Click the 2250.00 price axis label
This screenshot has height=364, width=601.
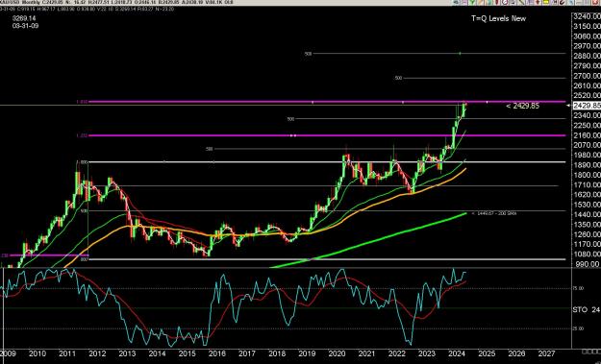[587, 125]
